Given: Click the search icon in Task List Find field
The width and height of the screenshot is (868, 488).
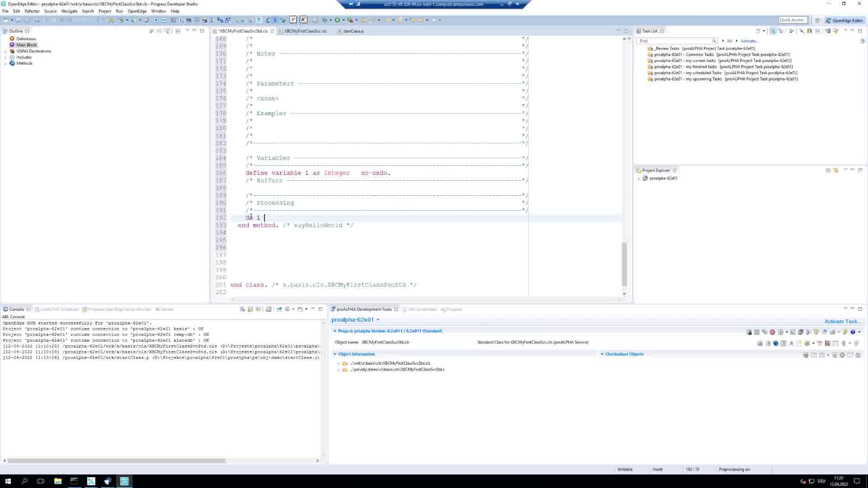Looking at the screenshot, I should coord(714,41).
